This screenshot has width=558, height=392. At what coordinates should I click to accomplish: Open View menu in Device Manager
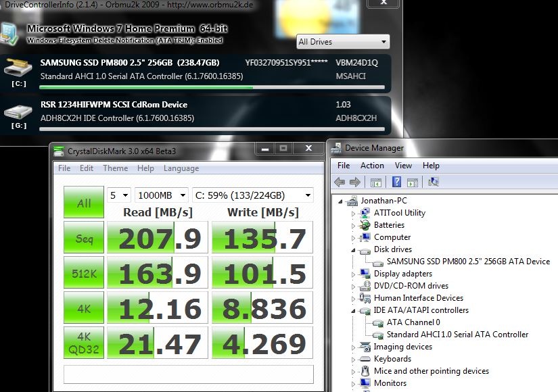(403, 166)
